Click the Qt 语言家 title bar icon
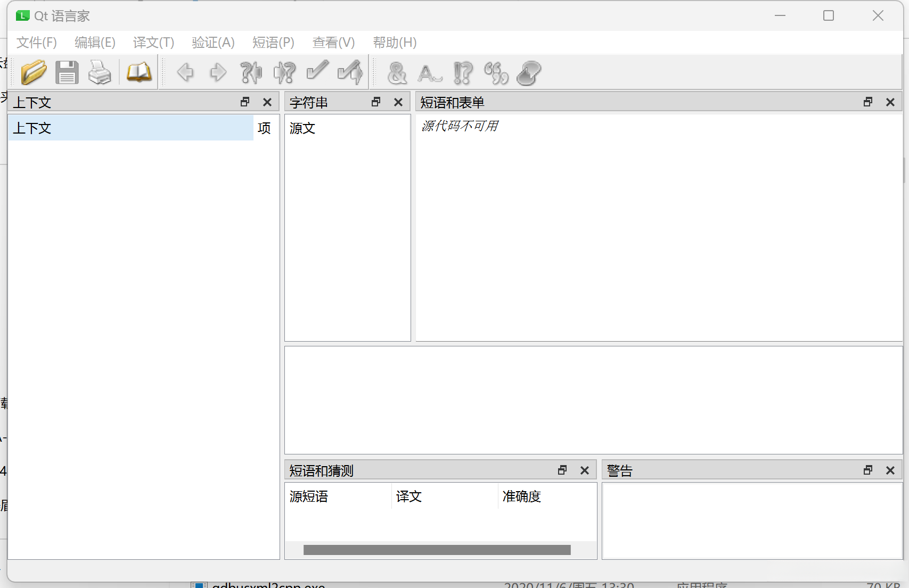 [x=22, y=16]
